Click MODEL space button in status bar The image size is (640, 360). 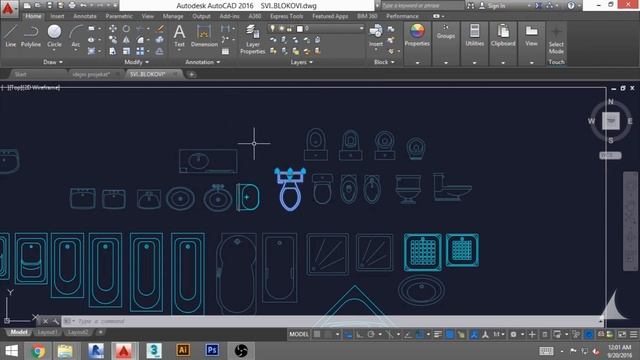(299, 334)
